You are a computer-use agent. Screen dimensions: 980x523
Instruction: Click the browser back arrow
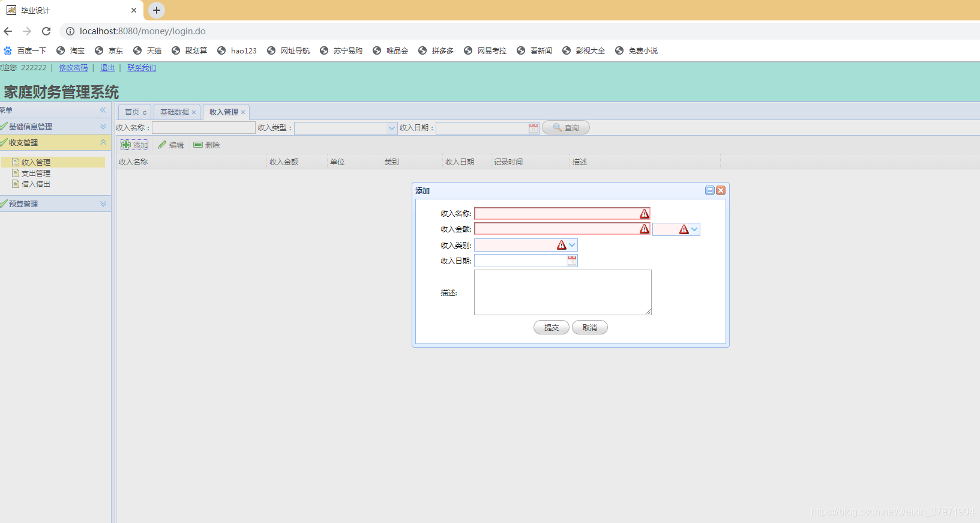(8, 31)
